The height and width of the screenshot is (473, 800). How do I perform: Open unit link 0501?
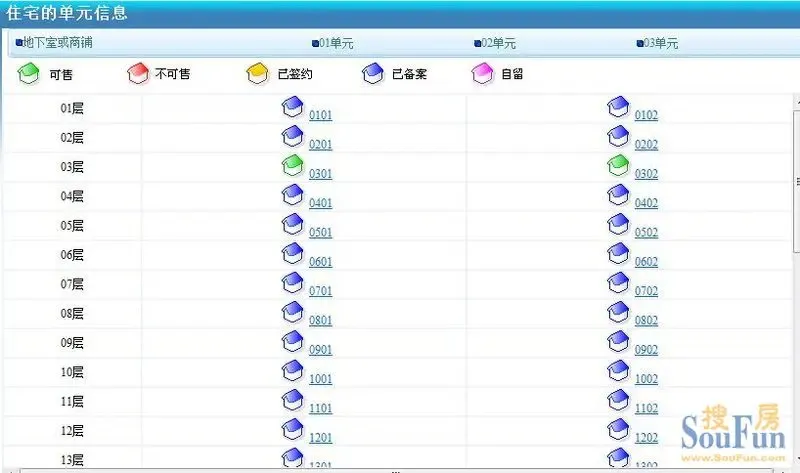pyautogui.click(x=320, y=232)
